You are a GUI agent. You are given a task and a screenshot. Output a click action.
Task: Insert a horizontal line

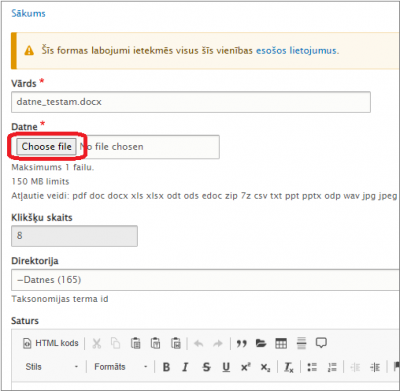[301, 343]
